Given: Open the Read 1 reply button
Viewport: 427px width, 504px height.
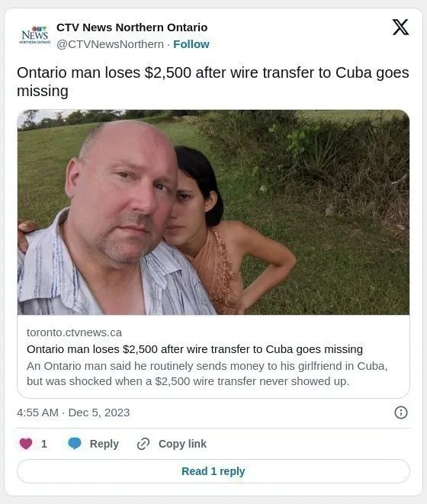Looking at the screenshot, I should [x=213, y=471].
